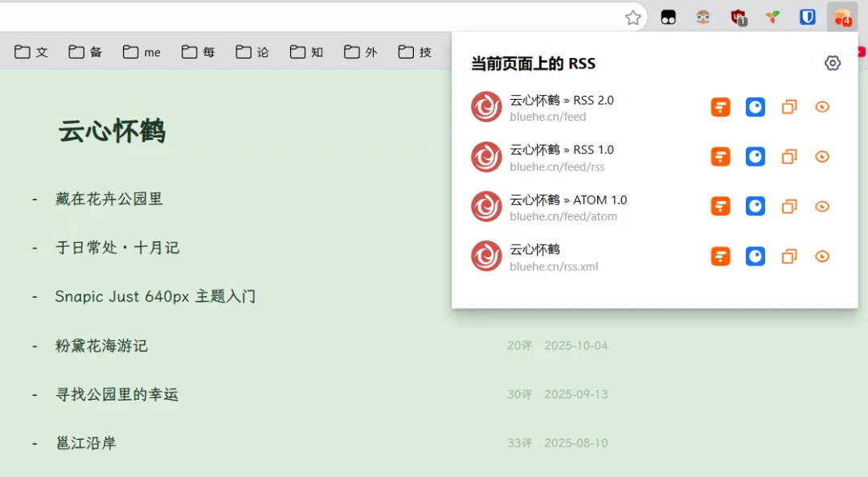Select the "云心怀鹤 » RSS 2.0" feed entry

pyautogui.click(x=561, y=101)
